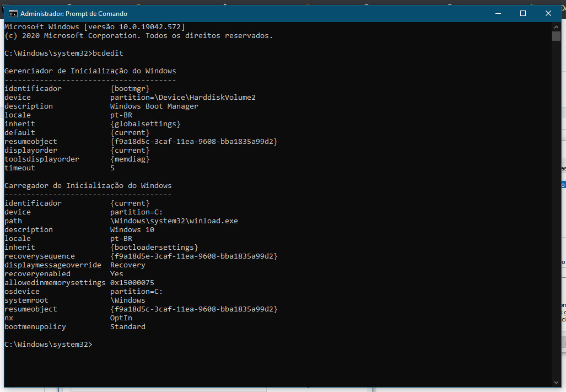
Task: Click 'Carregador de Inicialização do Windows' heading
Action: coord(88,186)
